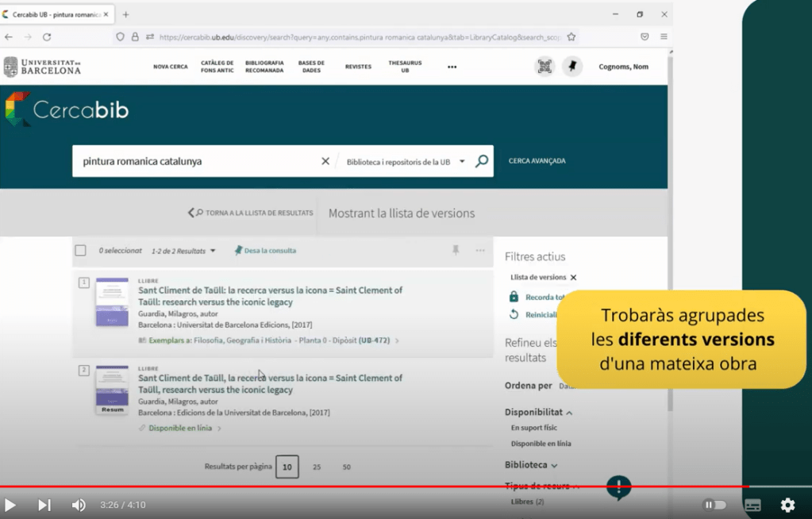Click 'Torna a la llista de resultats'
The height and width of the screenshot is (519, 812).
[x=251, y=213]
